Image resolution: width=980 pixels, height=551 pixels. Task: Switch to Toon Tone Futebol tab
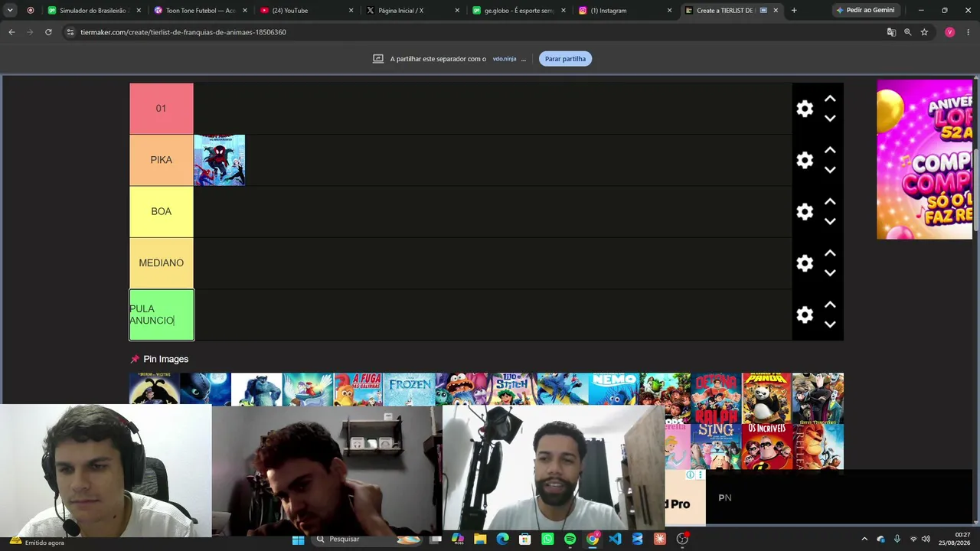coord(201,11)
